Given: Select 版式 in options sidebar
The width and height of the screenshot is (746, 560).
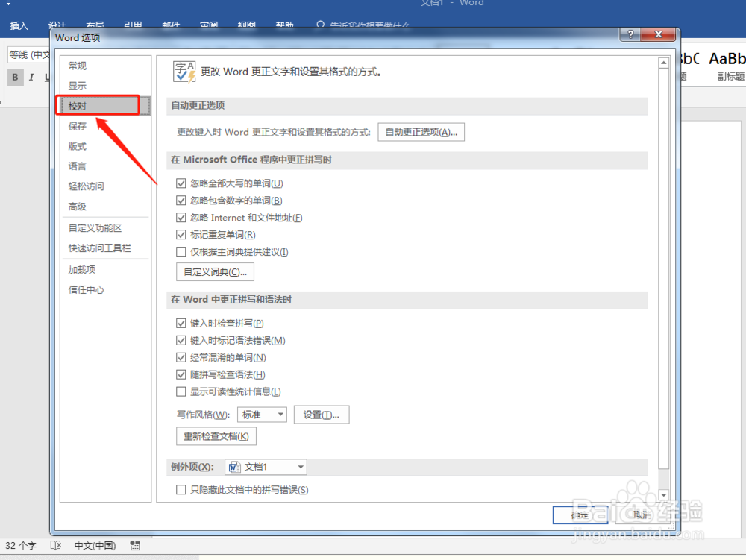Looking at the screenshot, I should point(104,146).
